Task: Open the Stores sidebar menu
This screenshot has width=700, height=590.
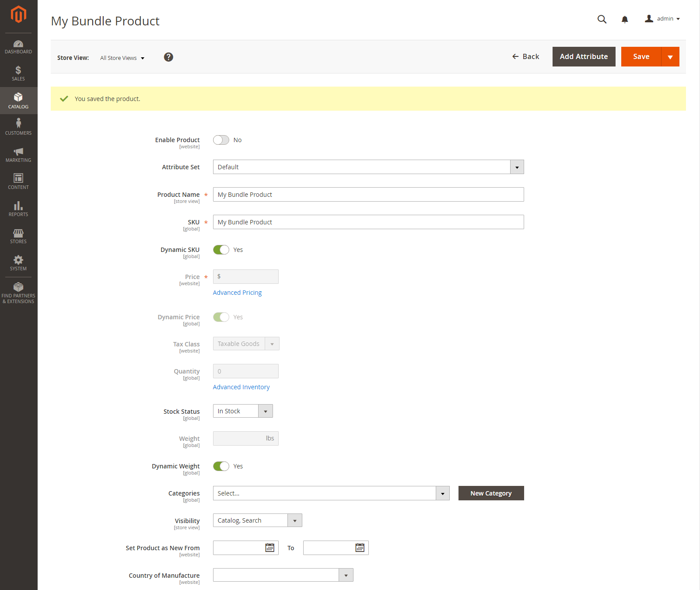Action: tap(18, 236)
